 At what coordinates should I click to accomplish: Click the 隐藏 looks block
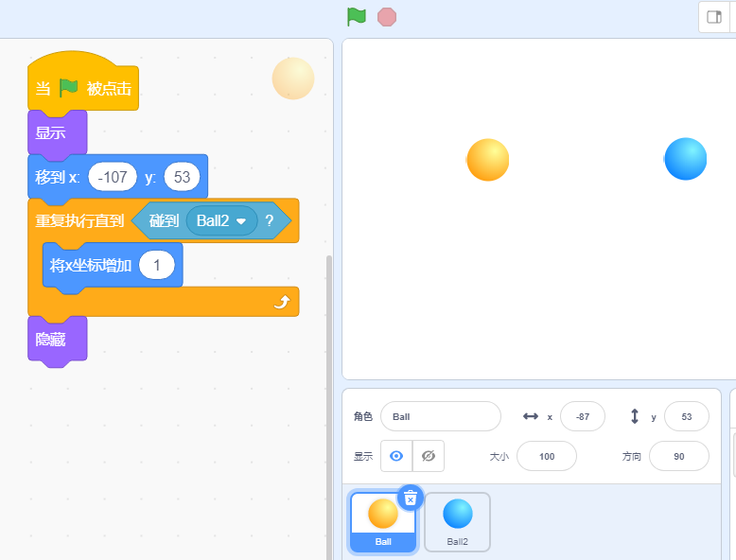(58, 340)
